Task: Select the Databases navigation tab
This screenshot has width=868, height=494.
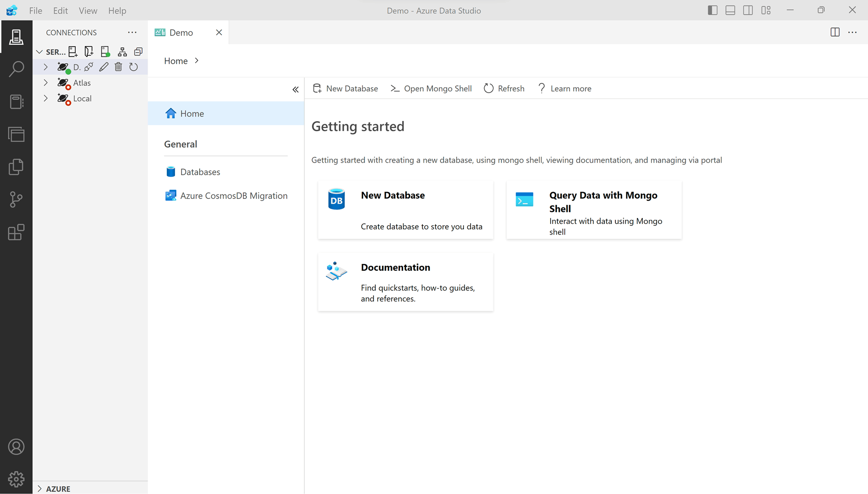Action: [200, 172]
